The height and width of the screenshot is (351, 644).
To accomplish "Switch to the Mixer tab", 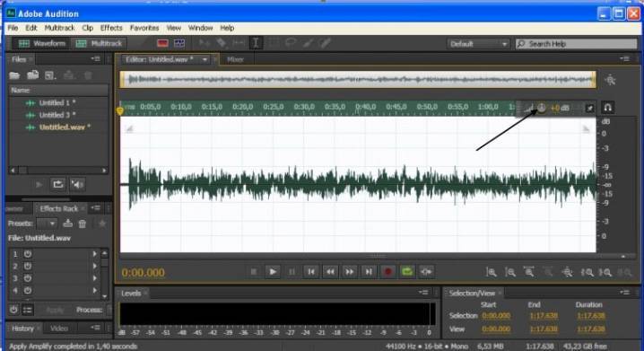I will point(235,59).
